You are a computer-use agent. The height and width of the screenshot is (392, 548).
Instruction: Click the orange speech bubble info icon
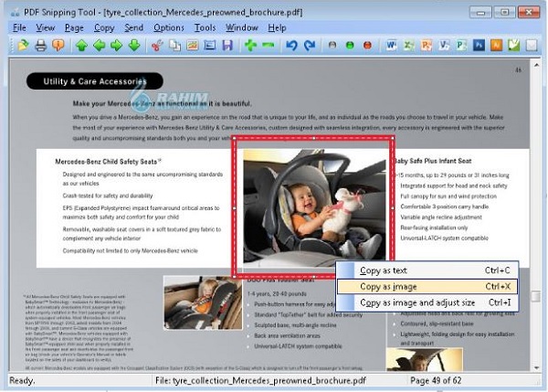(x=58, y=46)
